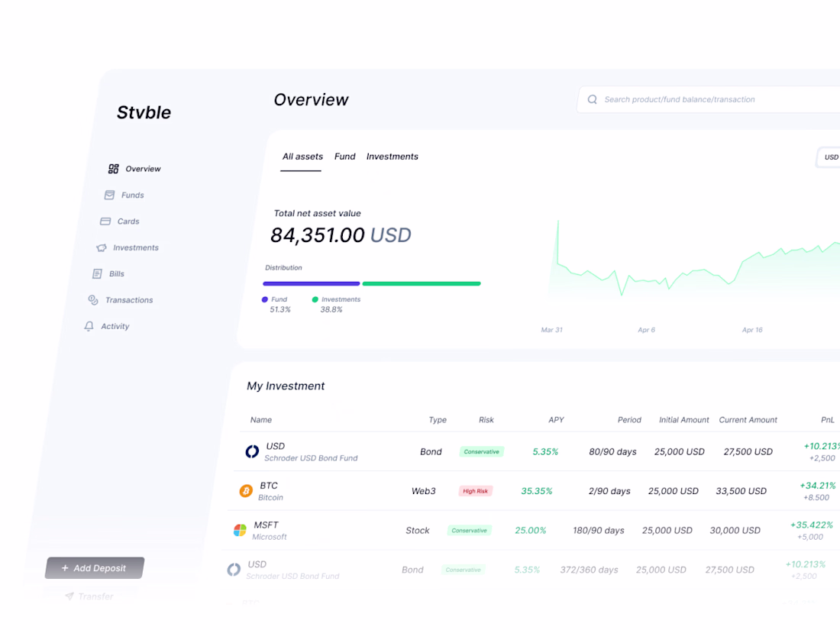Click the Stock type cell
Image resolution: width=840 pixels, height=630 pixels.
(418, 531)
